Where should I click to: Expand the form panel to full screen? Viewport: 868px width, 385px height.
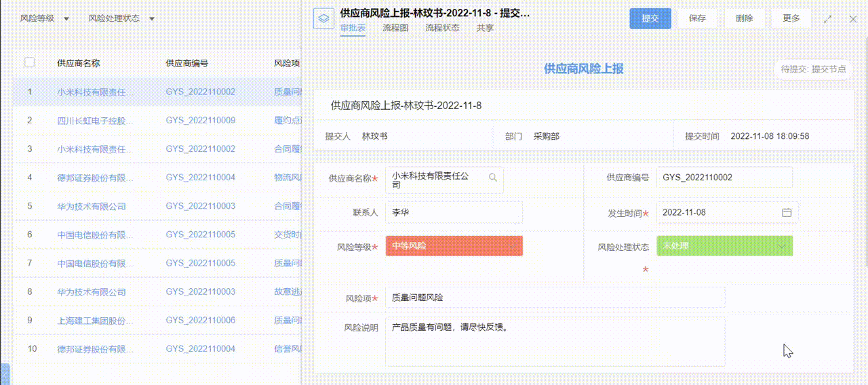(x=828, y=19)
